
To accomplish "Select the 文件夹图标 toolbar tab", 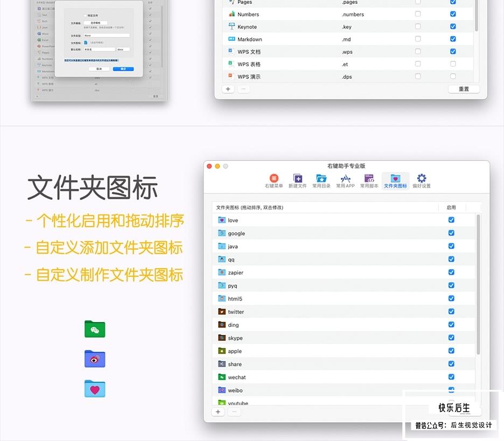I will click(395, 181).
